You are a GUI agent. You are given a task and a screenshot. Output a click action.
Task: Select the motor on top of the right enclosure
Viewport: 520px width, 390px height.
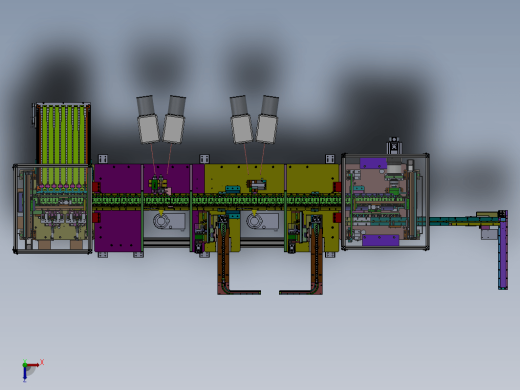pyautogui.click(x=394, y=146)
